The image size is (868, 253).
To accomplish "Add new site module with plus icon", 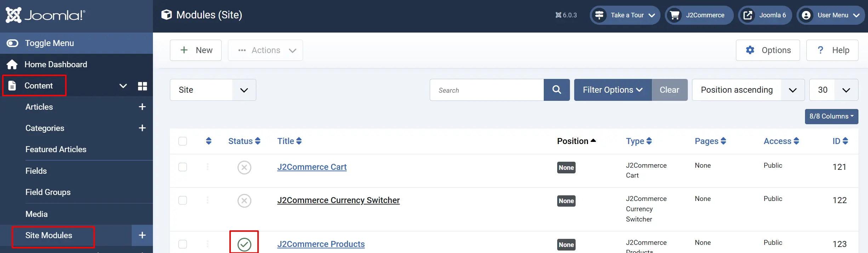I will click(142, 235).
